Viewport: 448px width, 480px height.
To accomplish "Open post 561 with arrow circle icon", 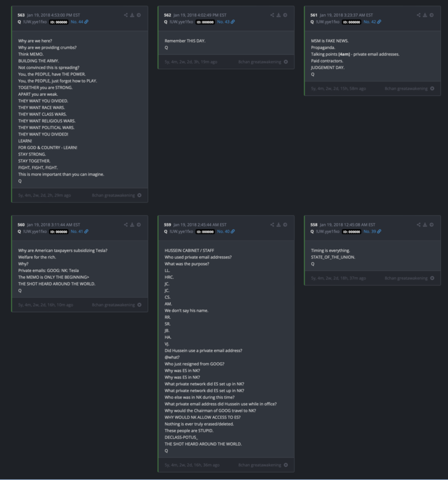I will coord(432,15).
